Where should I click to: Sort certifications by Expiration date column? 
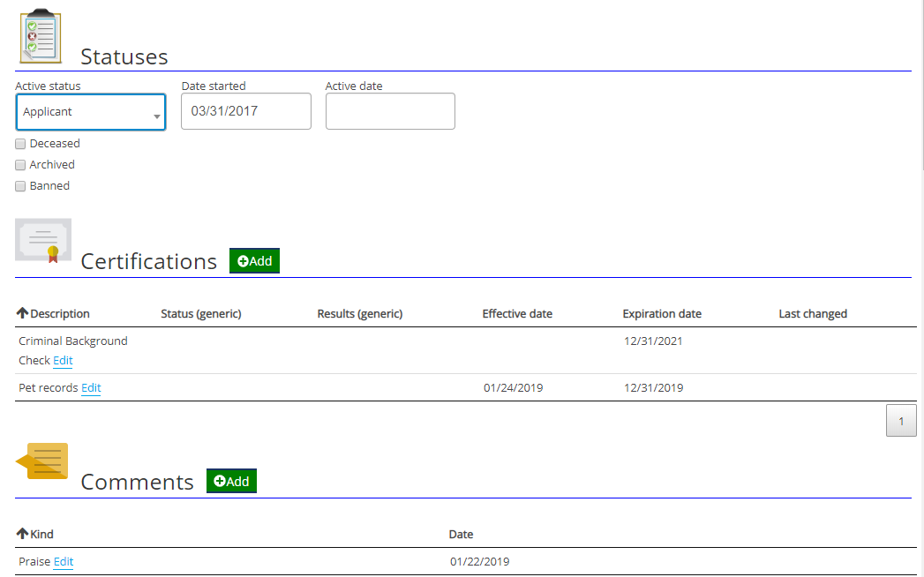click(662, 314)
